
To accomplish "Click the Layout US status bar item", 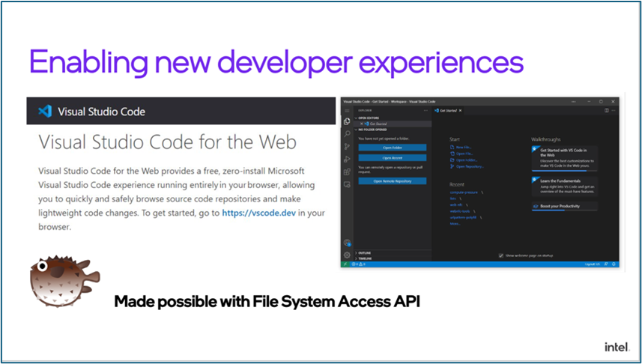I will (593, 264).
